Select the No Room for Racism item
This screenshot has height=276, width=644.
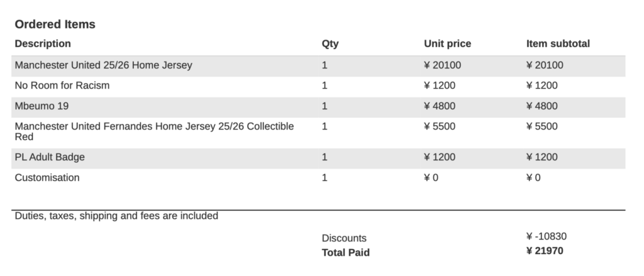(x=62, y=86)
